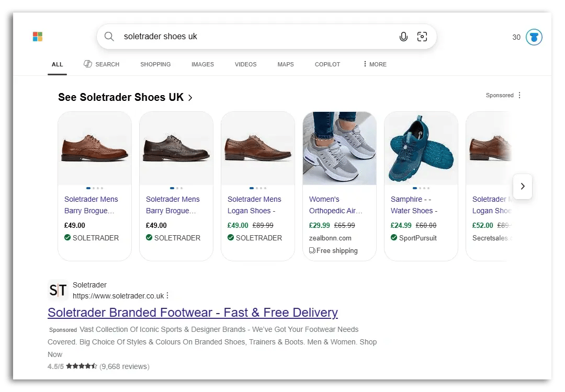Screen dimensions: 565x392
Task: Open the MORE tab dropdown
Action: coord(374,64)
